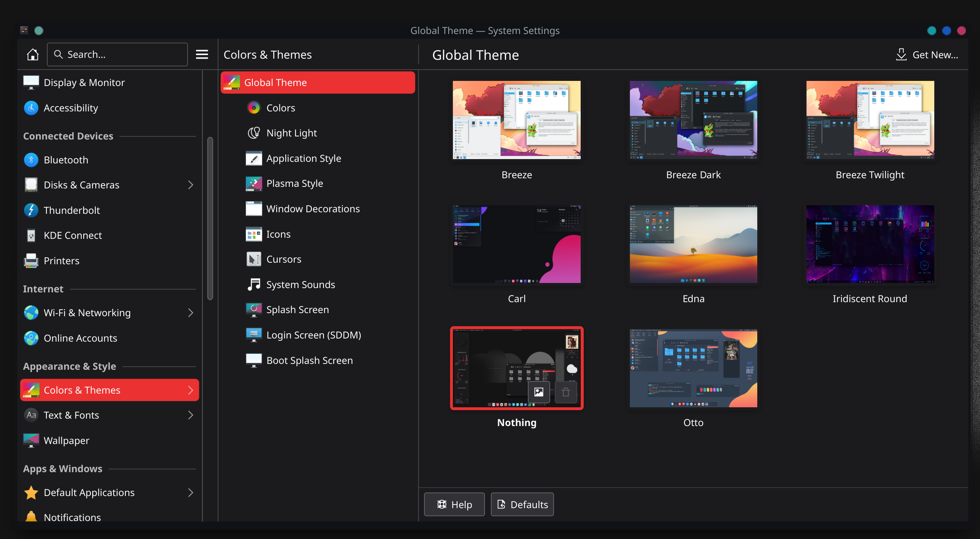This screenshot has width=980, height=539.
Task: Click the Get New download icon
Action: 901,55
